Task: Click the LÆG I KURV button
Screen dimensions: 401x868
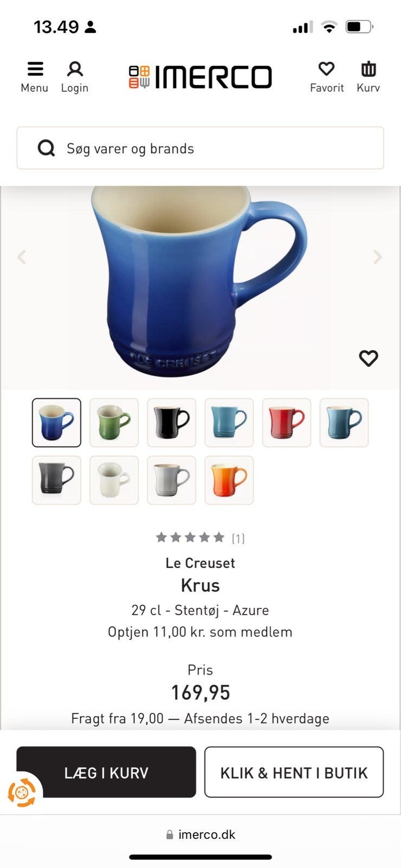Action: [x=106, y=772]
